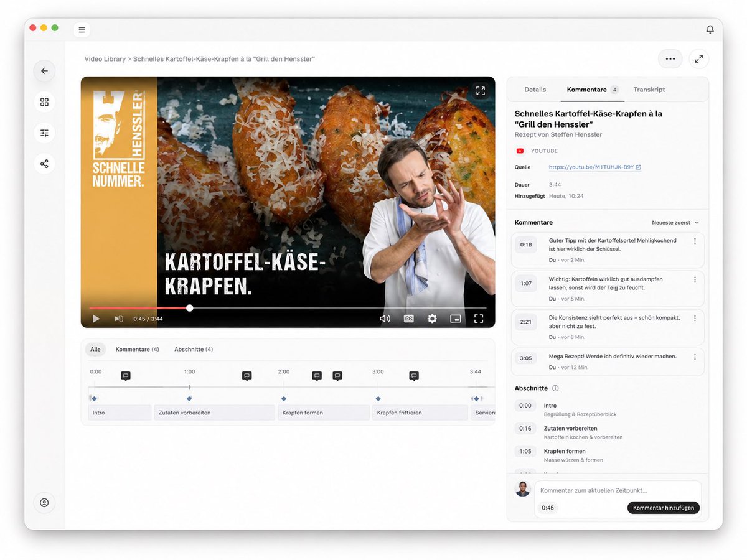Viewport: 747px width, 560px height.
Task: Click the comment marker just after 3:00
Action: coord(414,376)
